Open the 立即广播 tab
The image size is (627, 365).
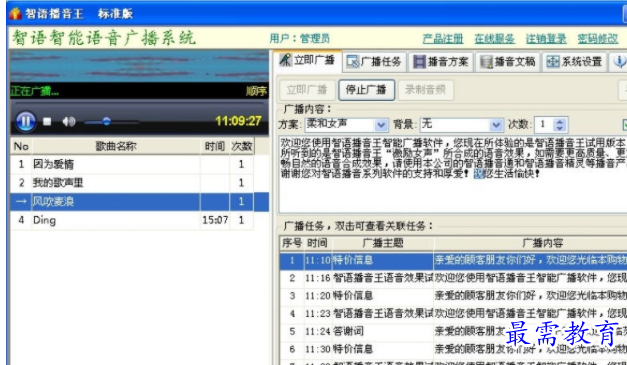pos(308,61)
